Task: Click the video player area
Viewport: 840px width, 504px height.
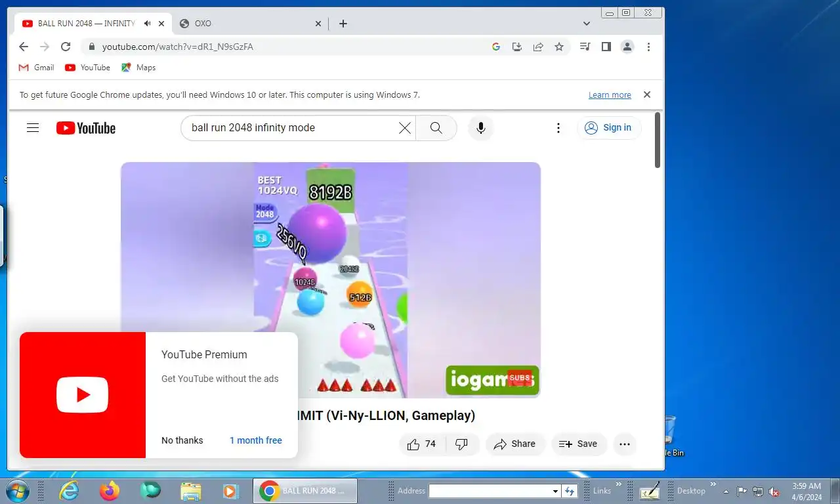Action: pyautogui.click(x=331, y=280)
